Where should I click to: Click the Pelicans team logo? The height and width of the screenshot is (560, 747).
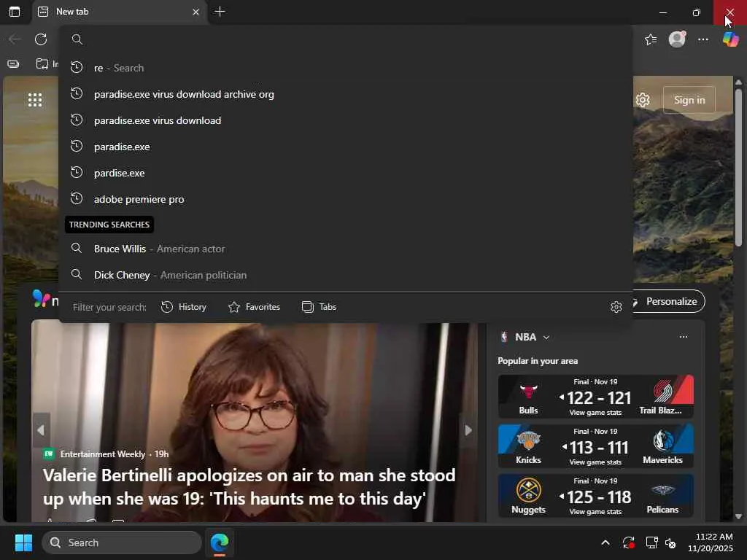pyautogui.click(x=662, y=491)
